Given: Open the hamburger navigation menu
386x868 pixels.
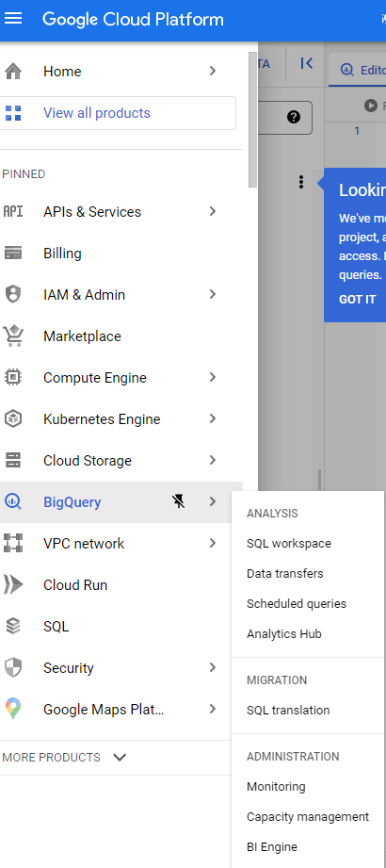Looking at the screenshot, I should click(13, 18).
